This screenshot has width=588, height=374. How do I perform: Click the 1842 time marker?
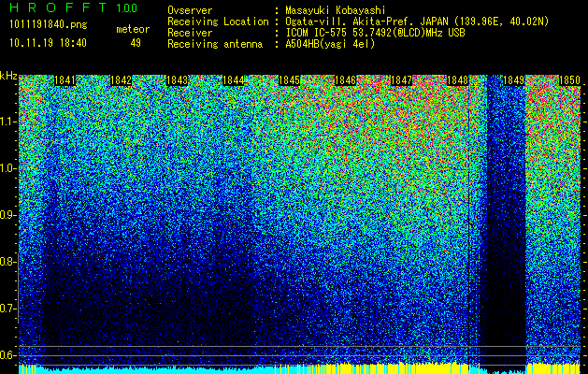click(x=122, y=80)
